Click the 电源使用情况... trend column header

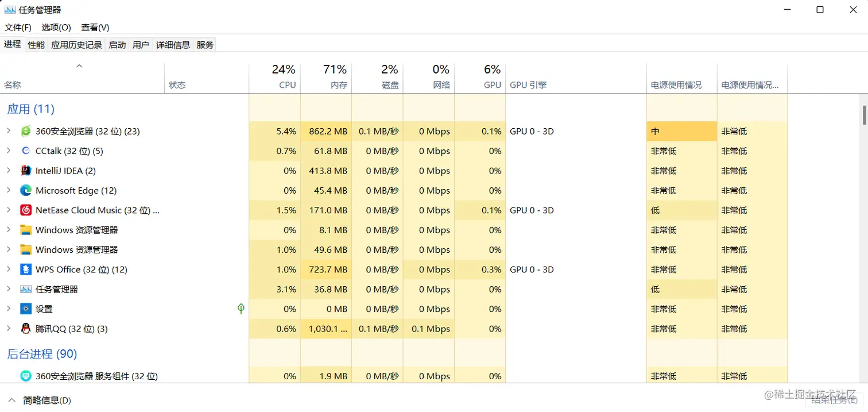coord(752,78)
